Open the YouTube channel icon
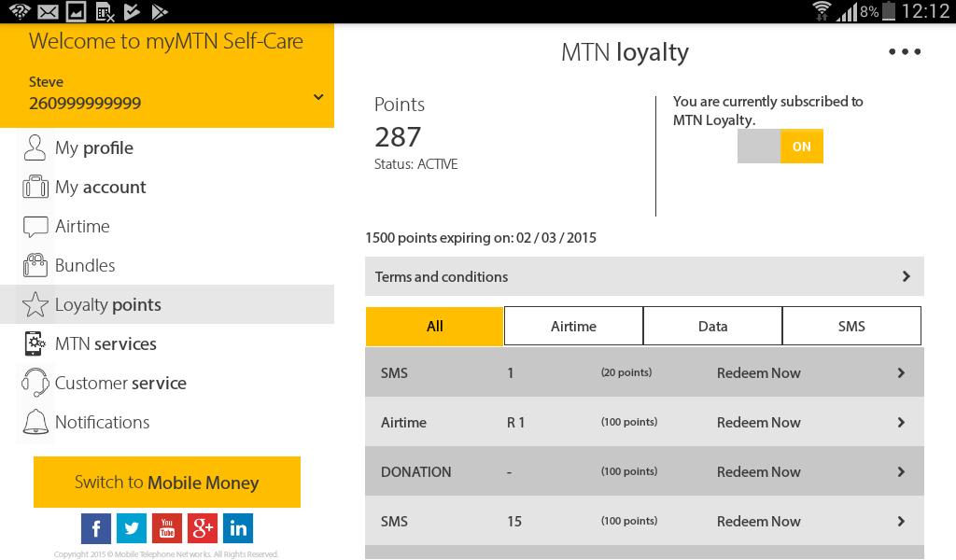Screen dimensions: 956x560 pos(167,527)
